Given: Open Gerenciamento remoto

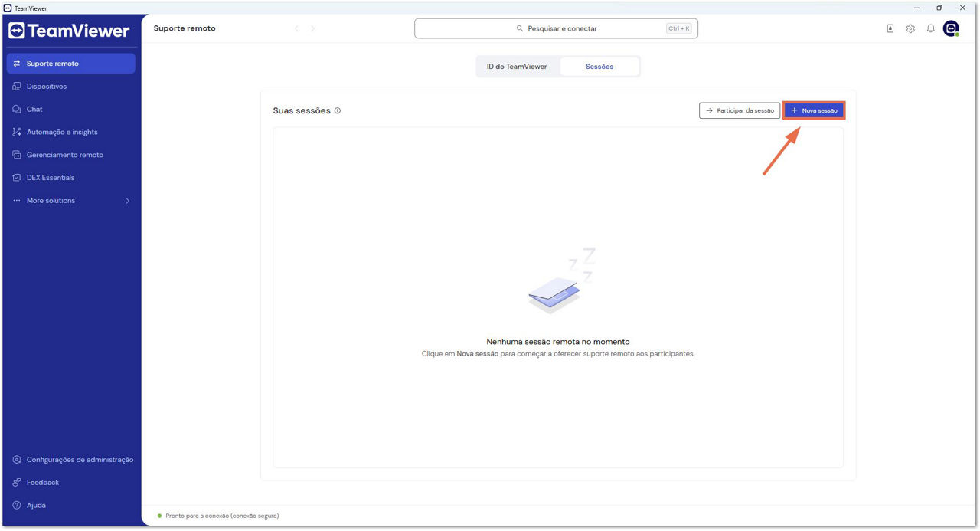Looking at the screenshot, I should [70, 155].
